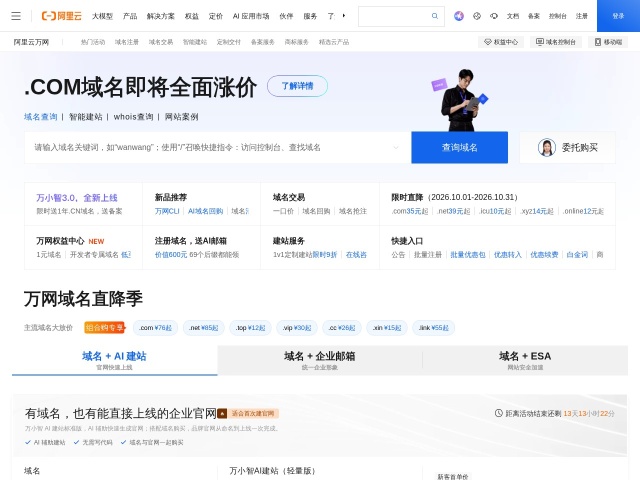Click the 文档 link
This screenshot has height=480, width=640.
pos(513,16)
